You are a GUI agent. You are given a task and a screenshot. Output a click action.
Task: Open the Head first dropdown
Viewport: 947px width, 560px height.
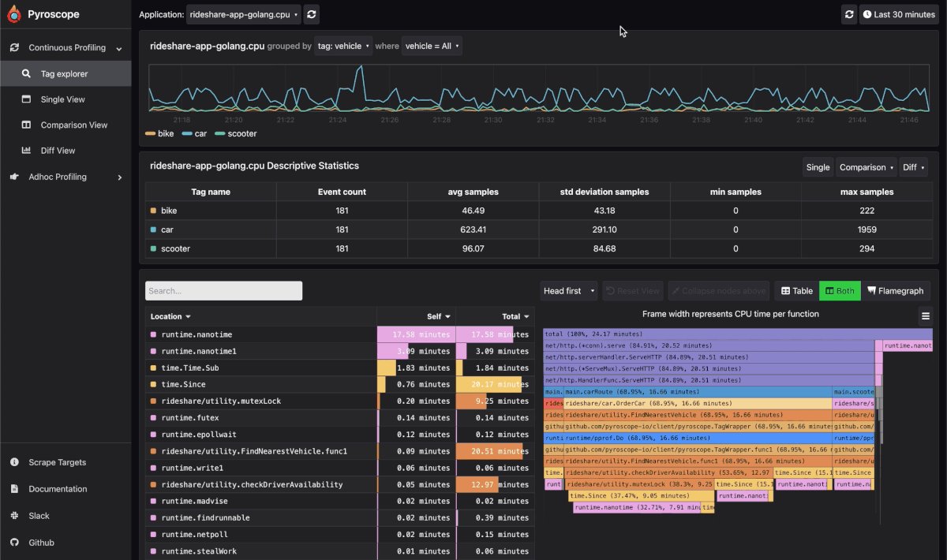pyautogui.click(x=568, y=291)
